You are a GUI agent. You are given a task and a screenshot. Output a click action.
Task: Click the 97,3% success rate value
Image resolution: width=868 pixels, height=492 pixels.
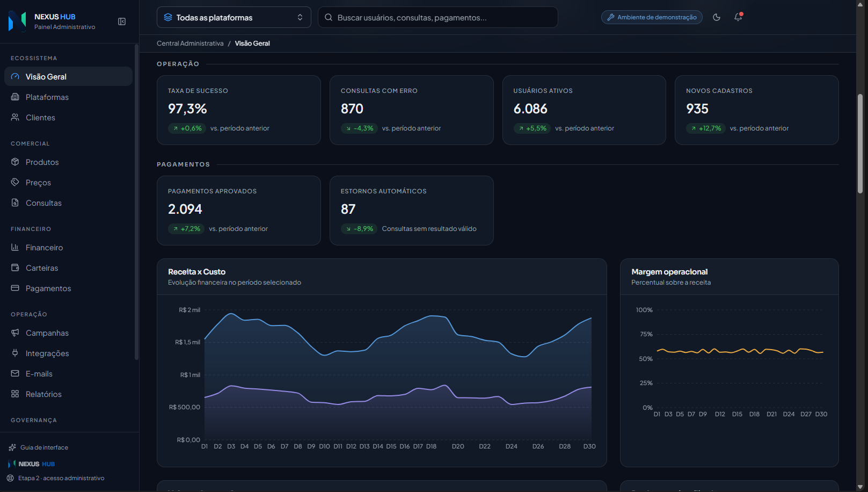tap(187, 108)
